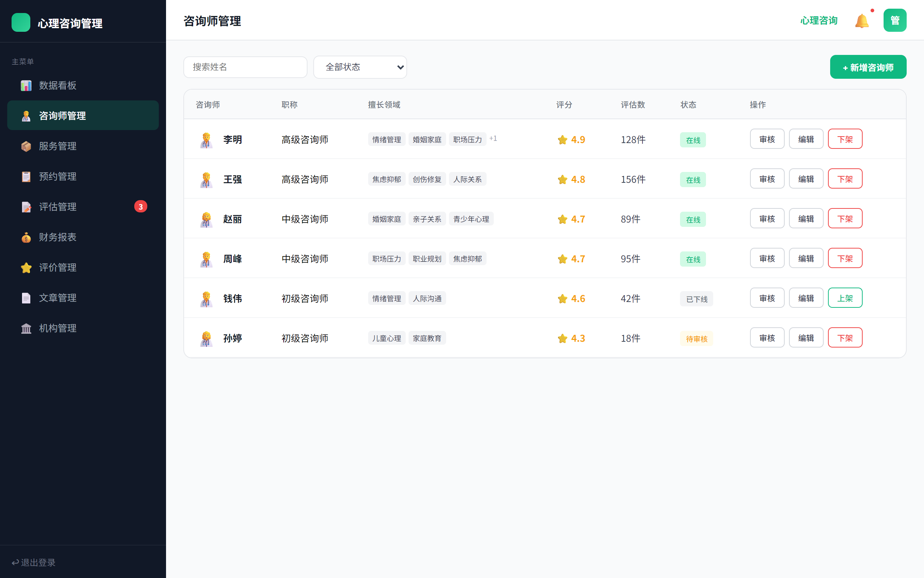Open the admin avatar menu
This screenshot has height=578, width=924.
pyautogui.click(x=895, y=20)
